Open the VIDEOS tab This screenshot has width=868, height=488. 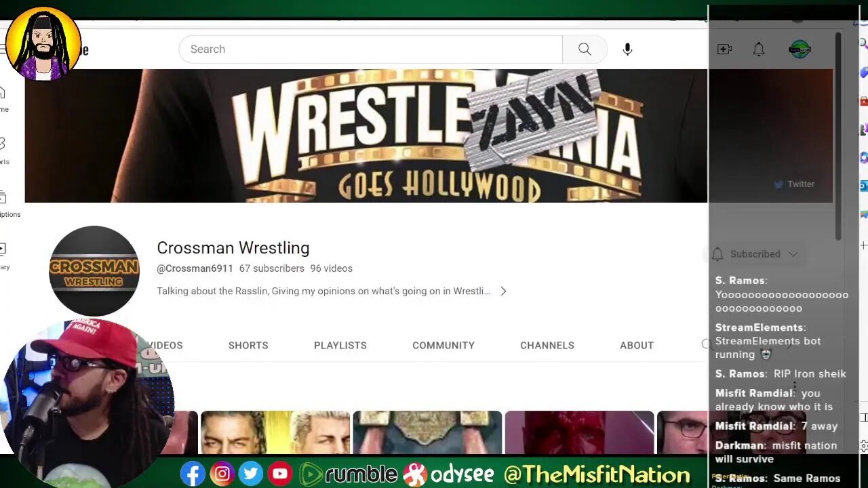165,345
